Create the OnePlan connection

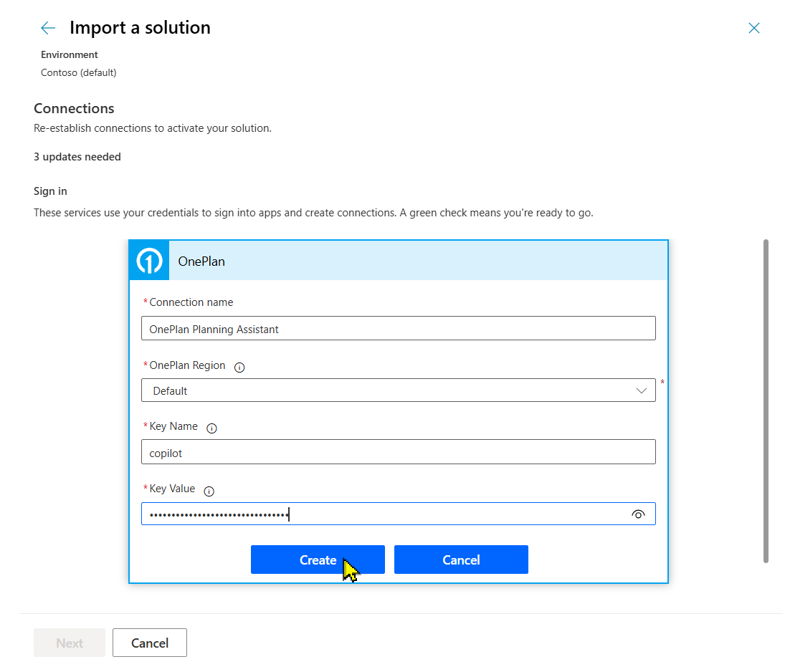point(318,560)
